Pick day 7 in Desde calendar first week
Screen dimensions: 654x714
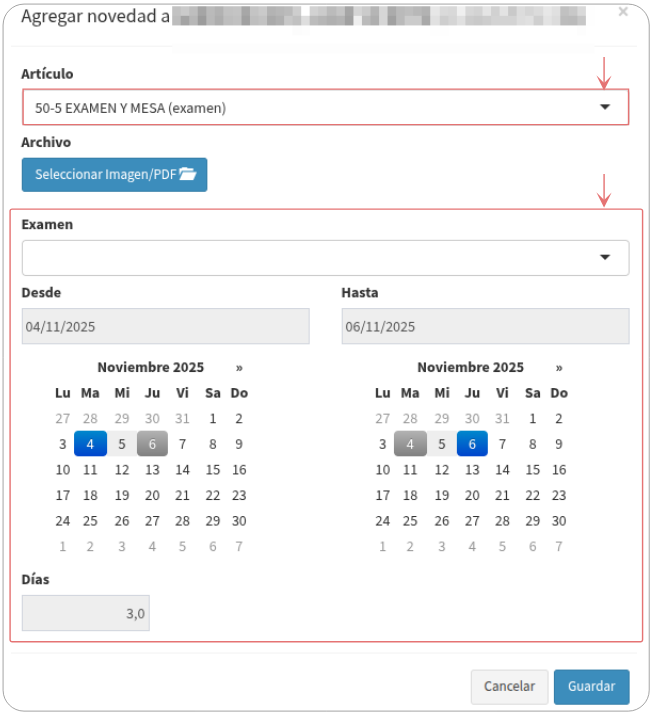point(182,444)
